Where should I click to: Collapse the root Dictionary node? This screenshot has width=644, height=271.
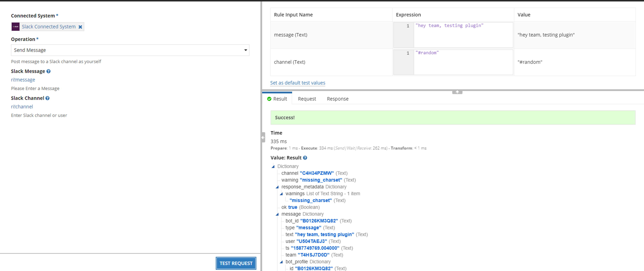tap(273, 167)
